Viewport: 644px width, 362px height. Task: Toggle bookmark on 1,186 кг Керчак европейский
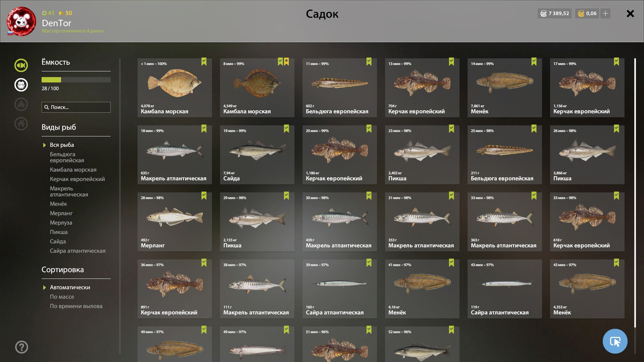pyautogui.click(x=369, y=129)
